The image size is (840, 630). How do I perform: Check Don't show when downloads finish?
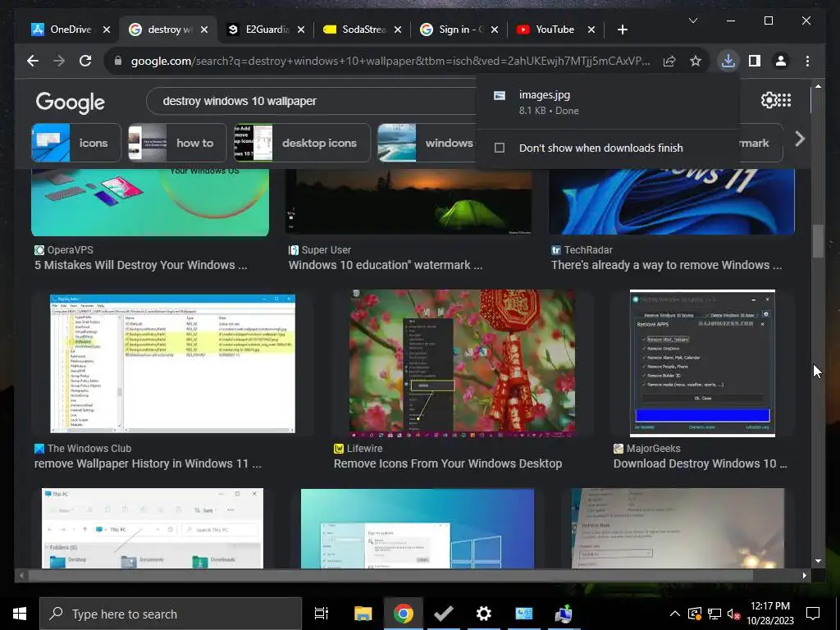tap(500, 148)
